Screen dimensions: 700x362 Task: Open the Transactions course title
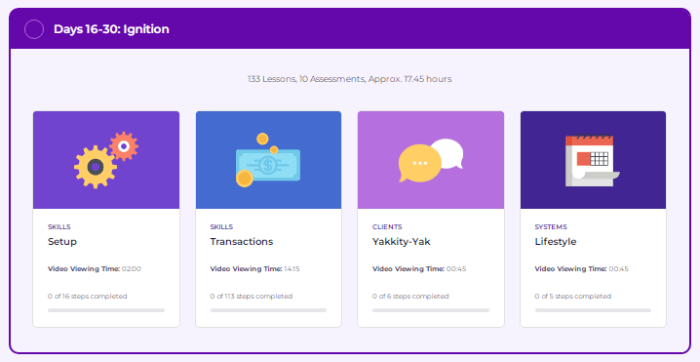click(242, 241)
